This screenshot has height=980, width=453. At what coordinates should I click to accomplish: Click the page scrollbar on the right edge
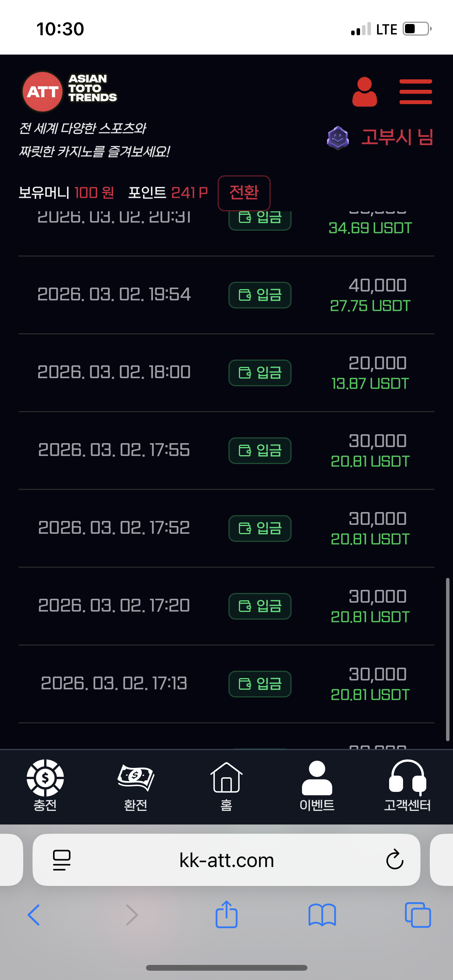click(x=447, y=658)
